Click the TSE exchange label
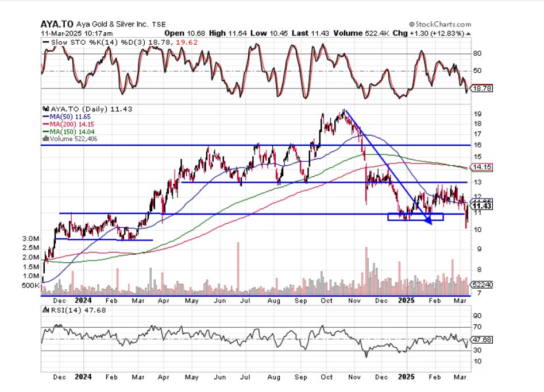The width and height of the screenshot is (544, 392). 159,24
